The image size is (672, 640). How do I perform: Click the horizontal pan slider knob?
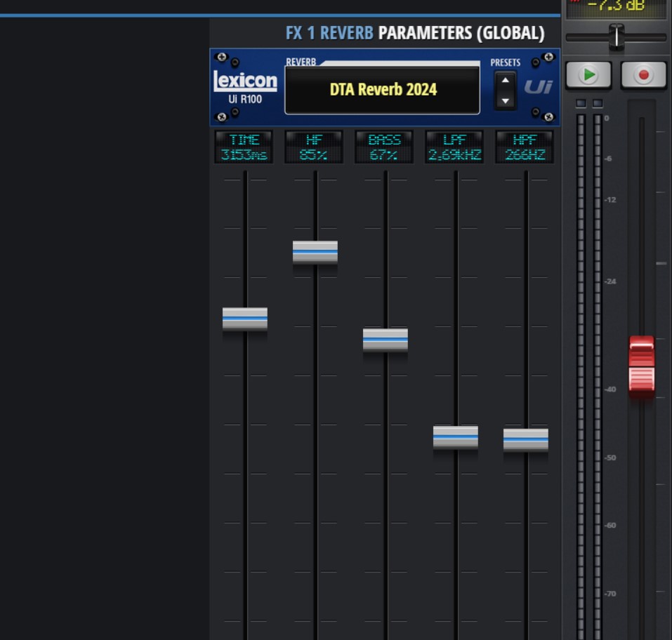(x=616, y=36)
